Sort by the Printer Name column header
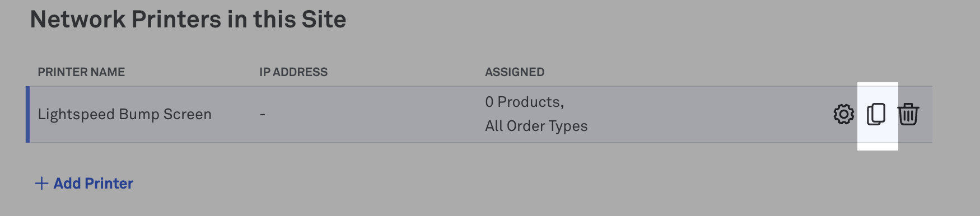The image size is (980, 216). (x=81, y=72)
